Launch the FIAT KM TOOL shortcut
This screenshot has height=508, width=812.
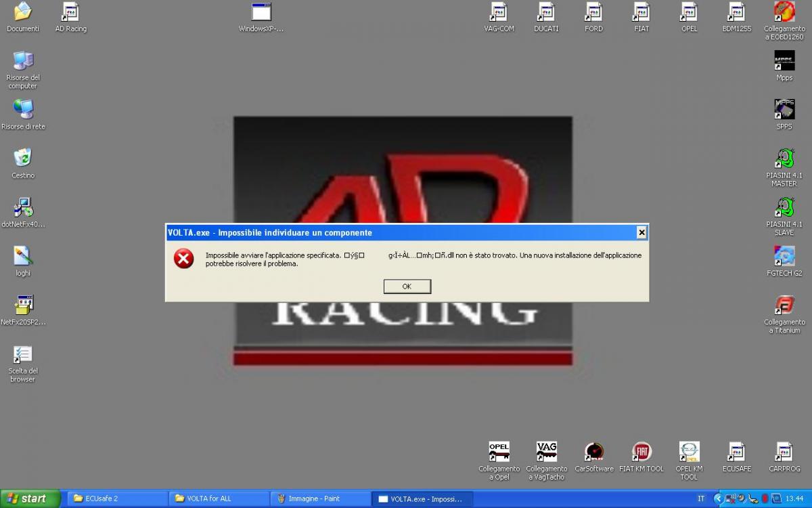tap(641, 457)
